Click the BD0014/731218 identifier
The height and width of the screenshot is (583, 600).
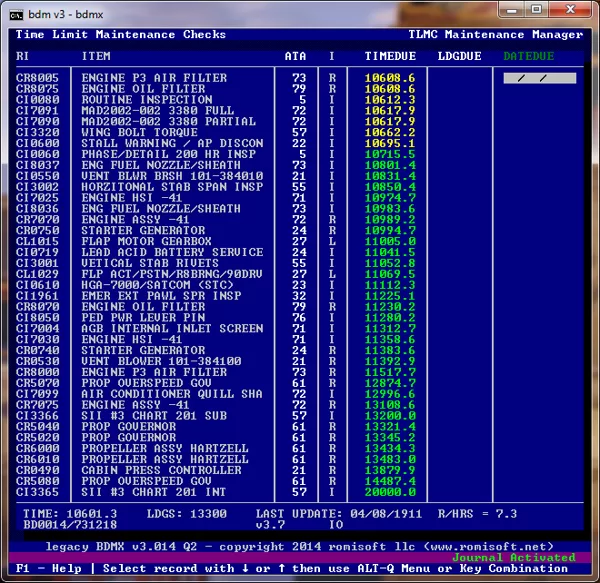[x=70, y=524]
